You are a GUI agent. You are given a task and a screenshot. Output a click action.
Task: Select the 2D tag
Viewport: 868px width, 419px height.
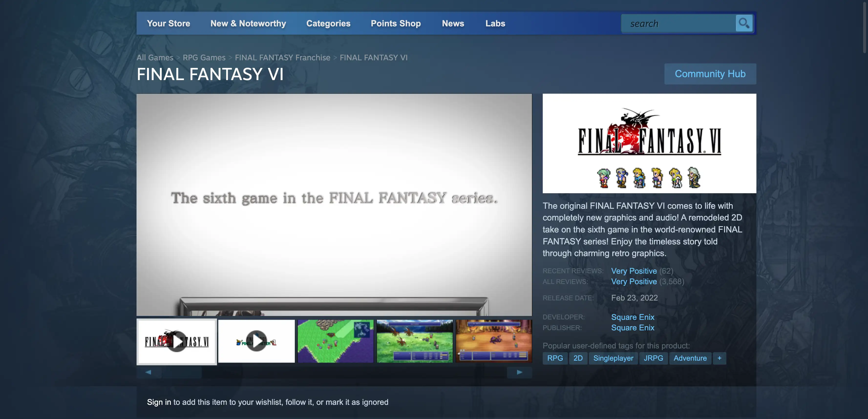point(578,358)
